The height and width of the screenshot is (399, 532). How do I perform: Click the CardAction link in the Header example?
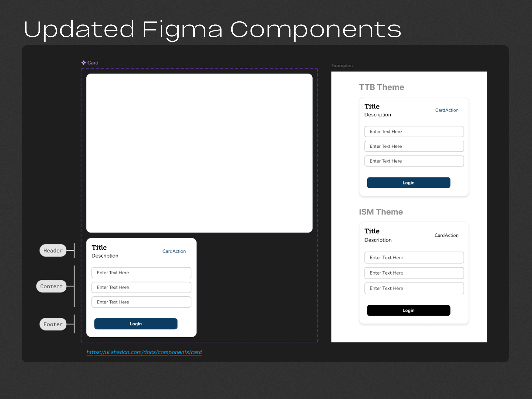pos(174,251)
